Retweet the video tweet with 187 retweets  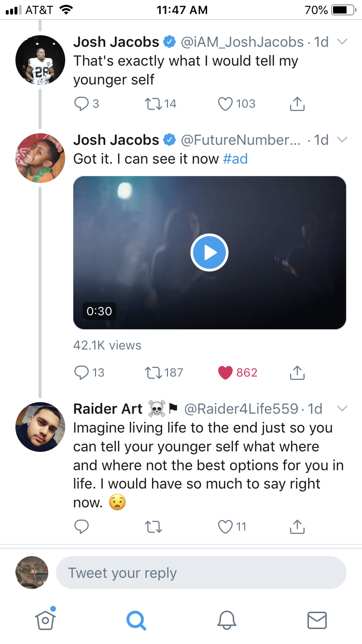click(x=153, y=373)
